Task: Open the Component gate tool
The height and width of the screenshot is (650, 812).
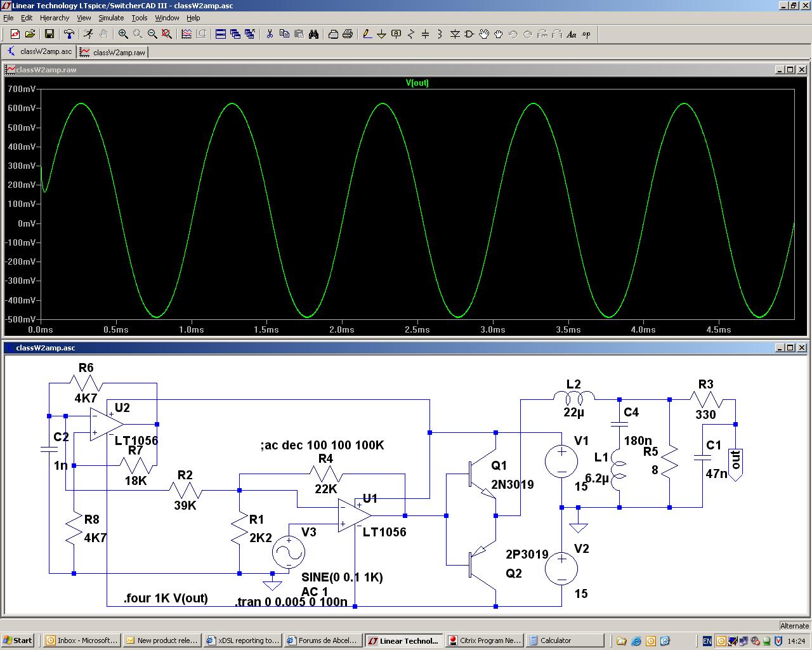Action: tap(469, 34)
